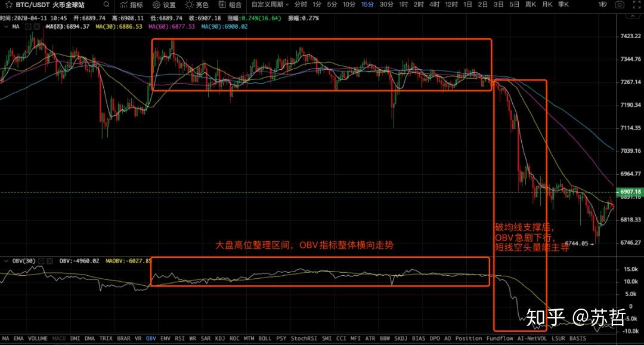Enable the SKDJ indicator
The width and height of the screenshot is (644, 345).
tap(400, 338)
